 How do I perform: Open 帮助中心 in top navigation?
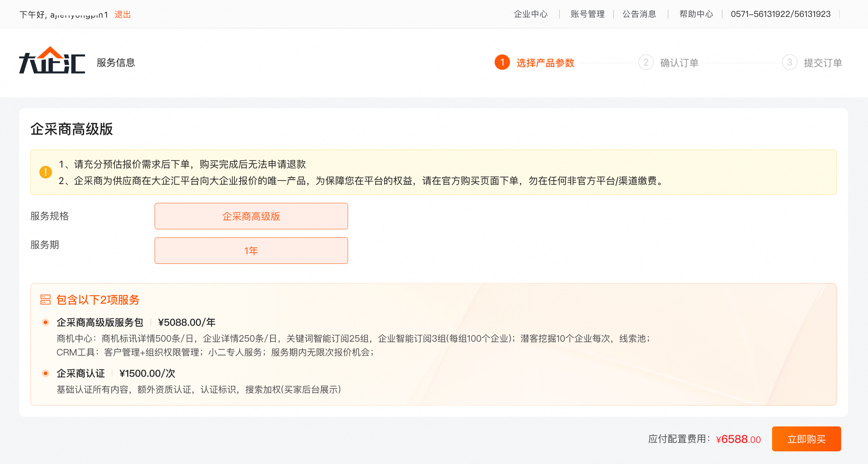pyautogui.click(x=696, y=14)
